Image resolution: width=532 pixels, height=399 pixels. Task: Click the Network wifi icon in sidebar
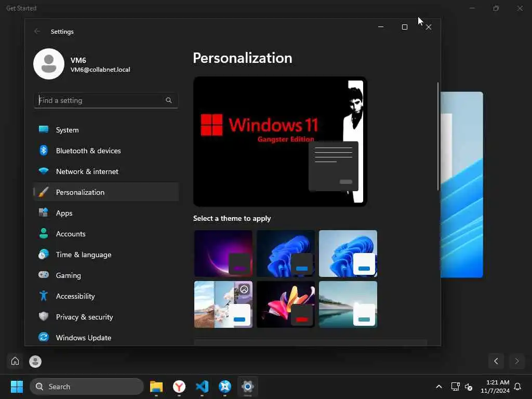point(44,171)
